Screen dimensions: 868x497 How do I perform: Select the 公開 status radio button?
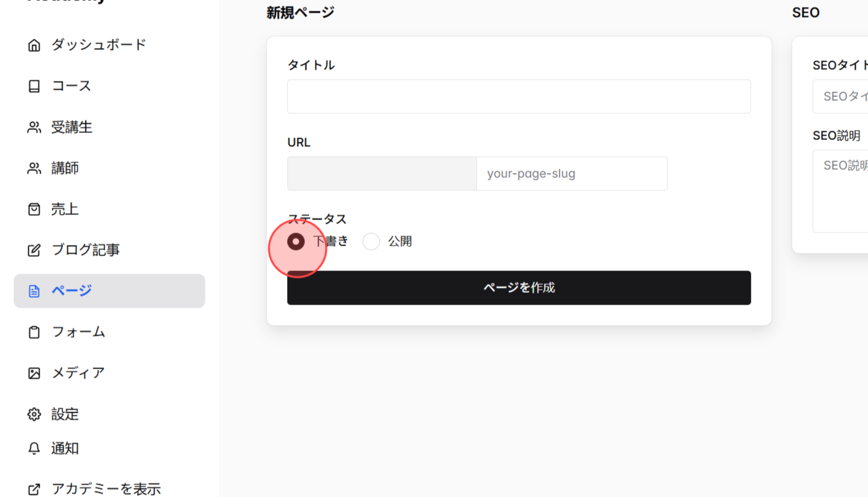coord(371,241)
